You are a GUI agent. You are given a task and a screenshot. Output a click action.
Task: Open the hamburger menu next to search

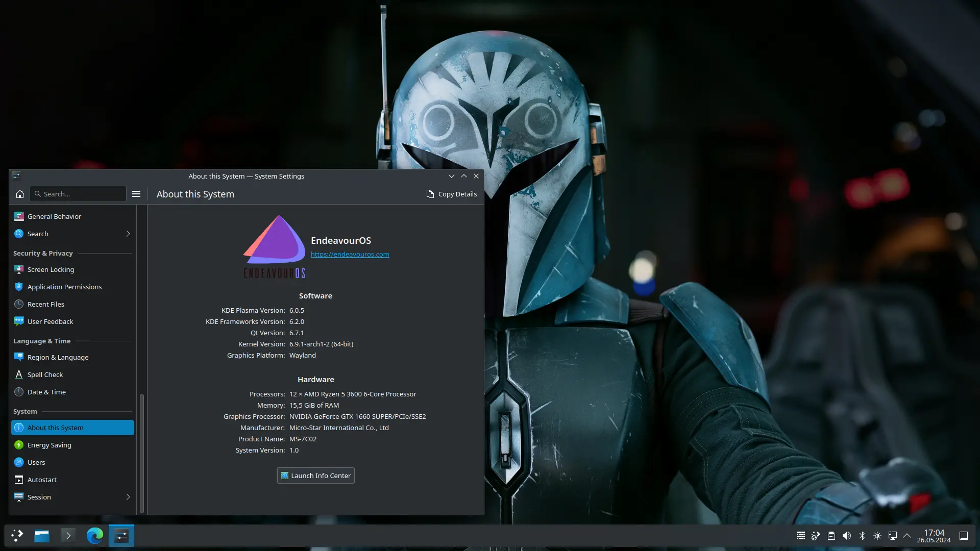click(136, 194)
